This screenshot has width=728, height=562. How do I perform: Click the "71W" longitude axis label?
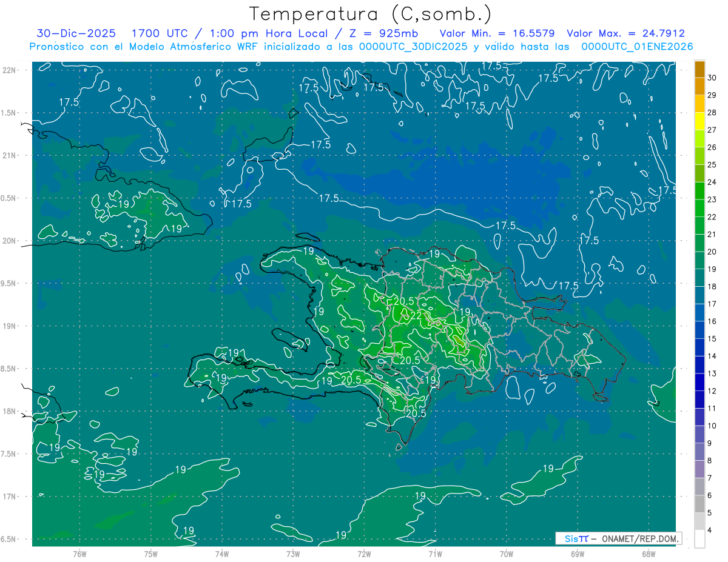click(x=435, y=554)
